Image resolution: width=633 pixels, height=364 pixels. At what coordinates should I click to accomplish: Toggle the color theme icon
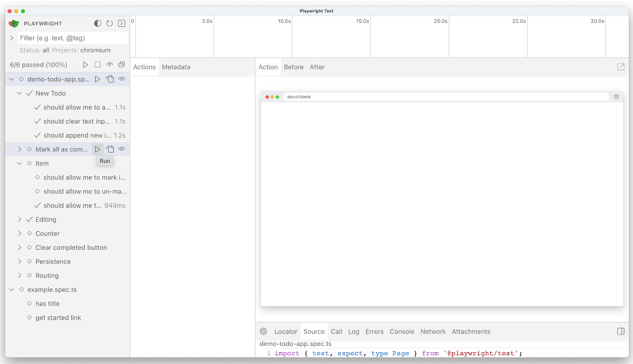[x=98, y=23]
